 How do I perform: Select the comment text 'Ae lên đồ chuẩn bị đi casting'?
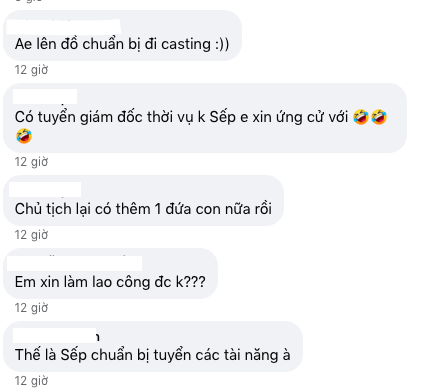[113, 44]
